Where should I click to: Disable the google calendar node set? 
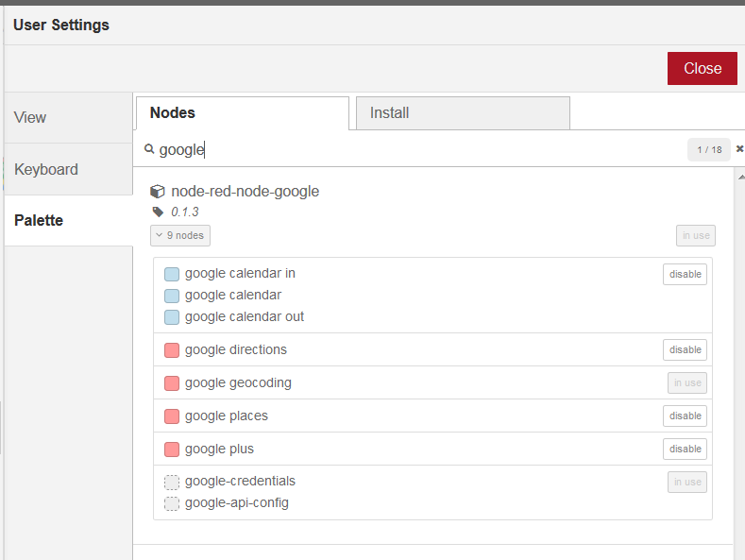click(x=685, y=274)
